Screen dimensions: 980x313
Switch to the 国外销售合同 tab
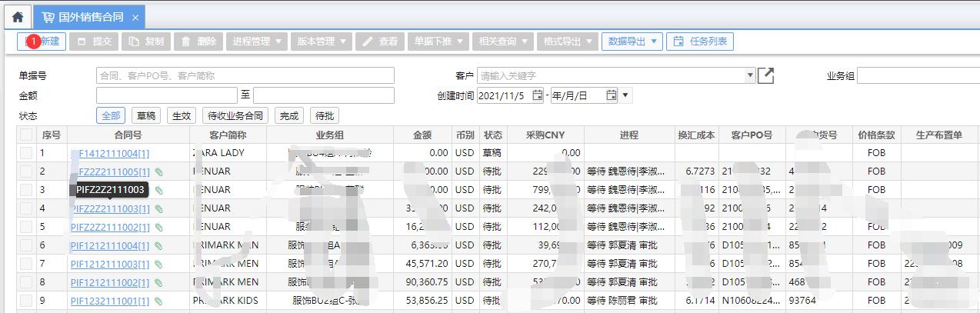coord(91,17)
